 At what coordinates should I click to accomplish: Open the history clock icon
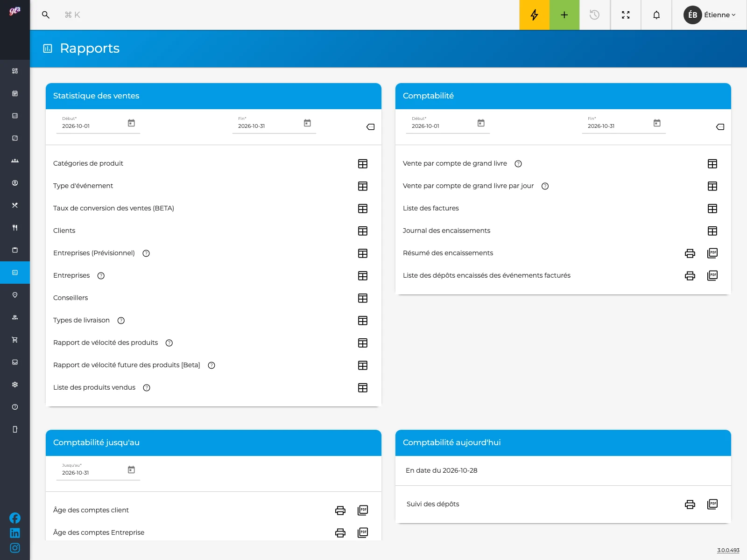coord(594,15)
